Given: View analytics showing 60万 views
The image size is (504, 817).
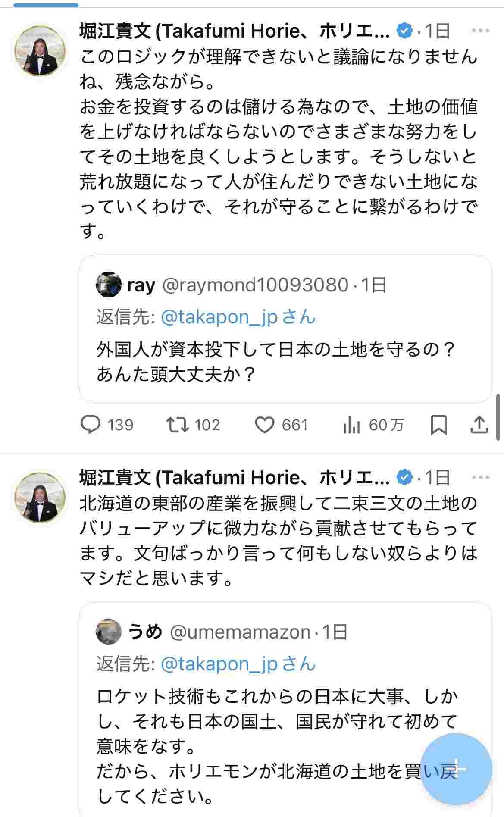Looking at the screenshot, I should pos(351,425).
